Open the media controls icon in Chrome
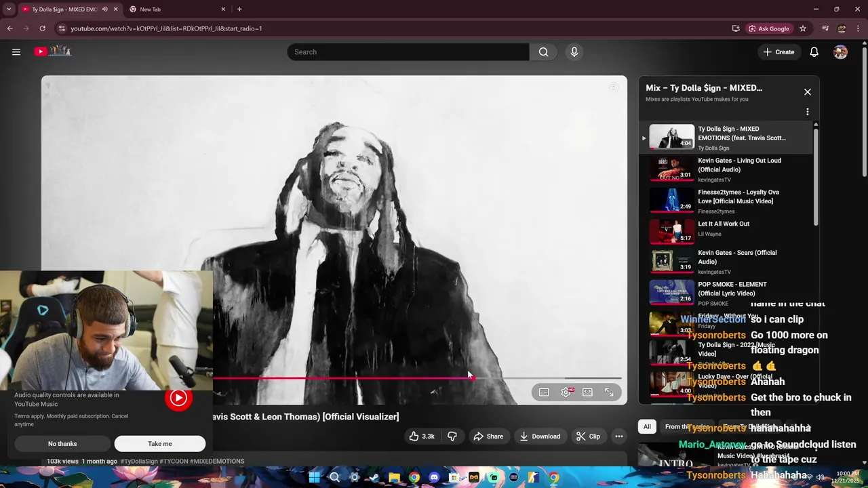868x488 pixels. tap(825, 28)
